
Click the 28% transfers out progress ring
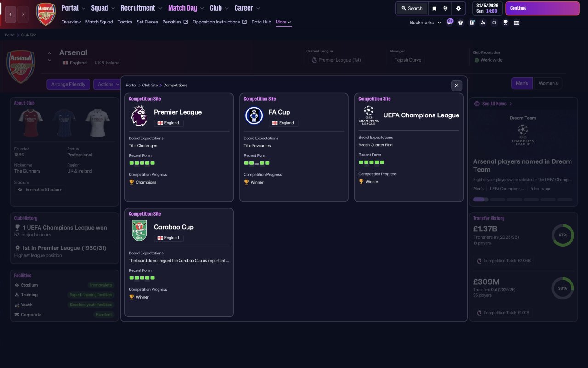[x=563, y=288]
